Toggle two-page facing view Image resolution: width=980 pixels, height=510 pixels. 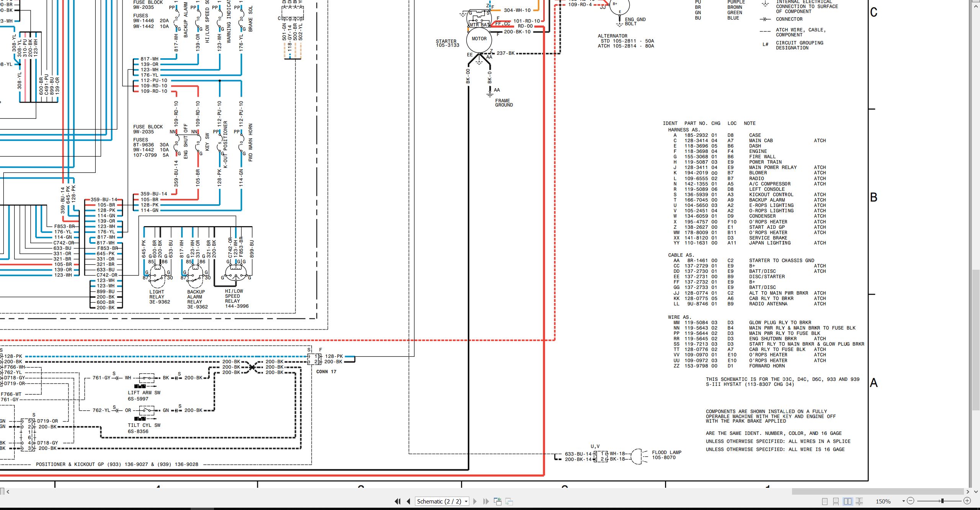[848, 501]
